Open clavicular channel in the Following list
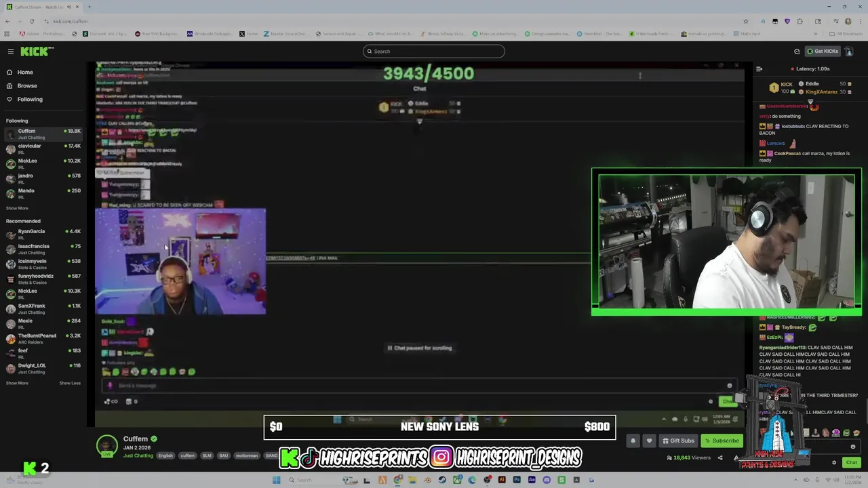 coord(43,148)
